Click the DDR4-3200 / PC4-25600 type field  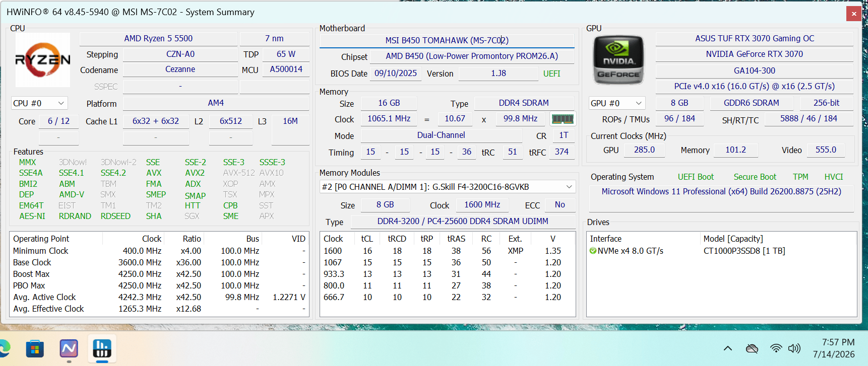point(463,221)
